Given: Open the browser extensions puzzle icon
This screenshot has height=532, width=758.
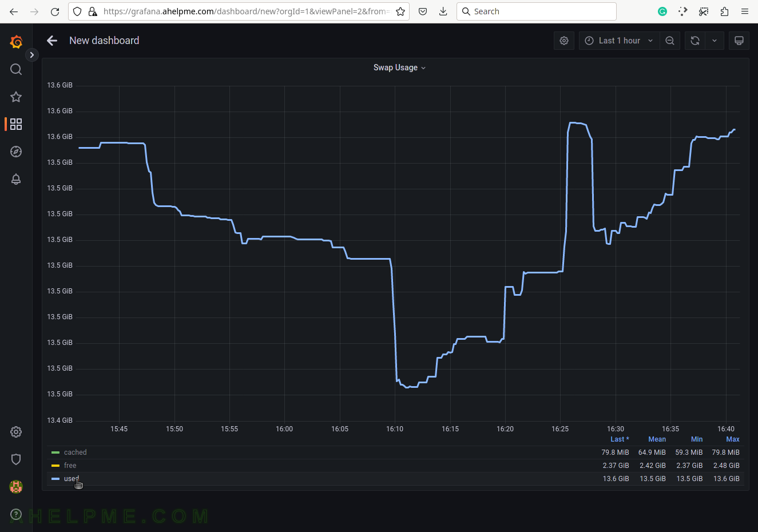Looking at the screenshot, I should [724, 11].
